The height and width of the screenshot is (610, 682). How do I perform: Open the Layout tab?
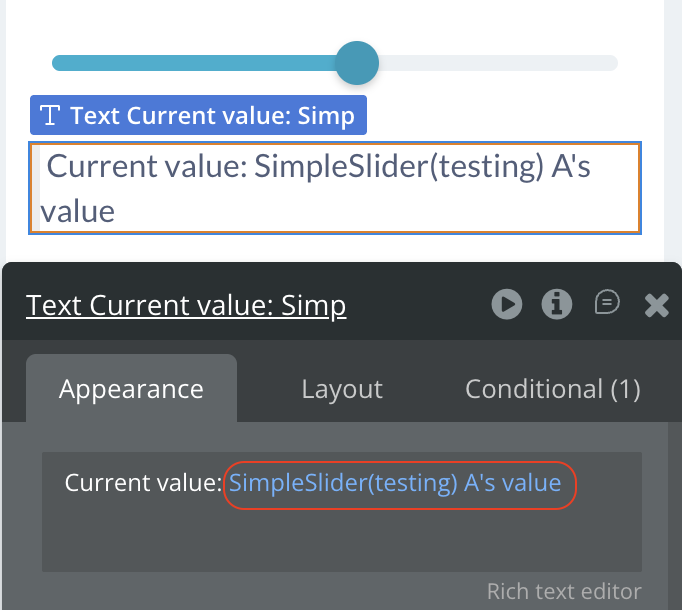point(342,389)
